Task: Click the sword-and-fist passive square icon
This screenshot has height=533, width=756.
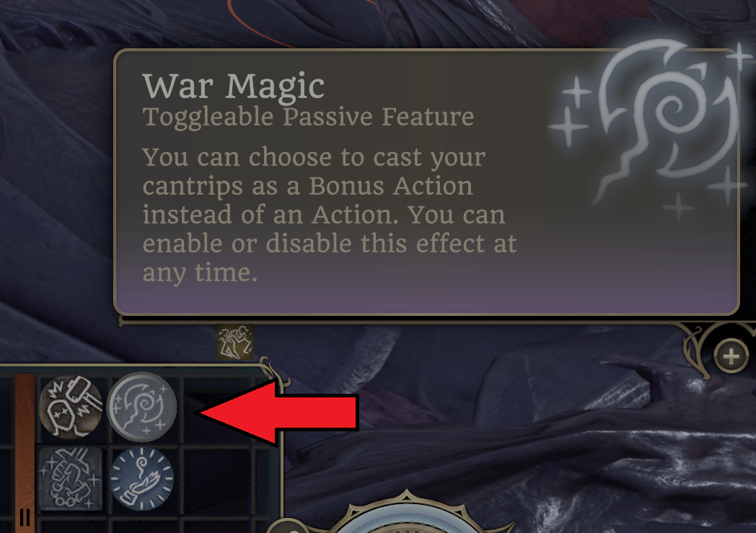Action: pyautogui.click(x=71, y=478)
